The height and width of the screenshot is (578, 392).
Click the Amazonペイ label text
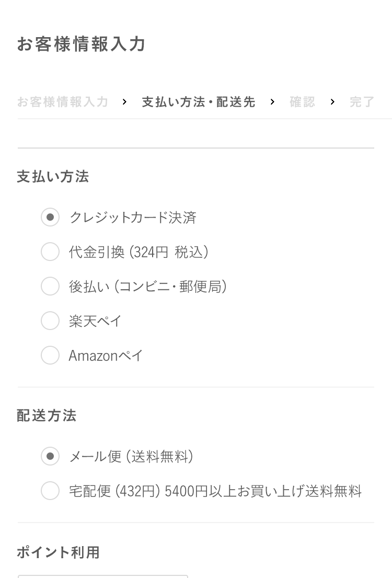106,356
